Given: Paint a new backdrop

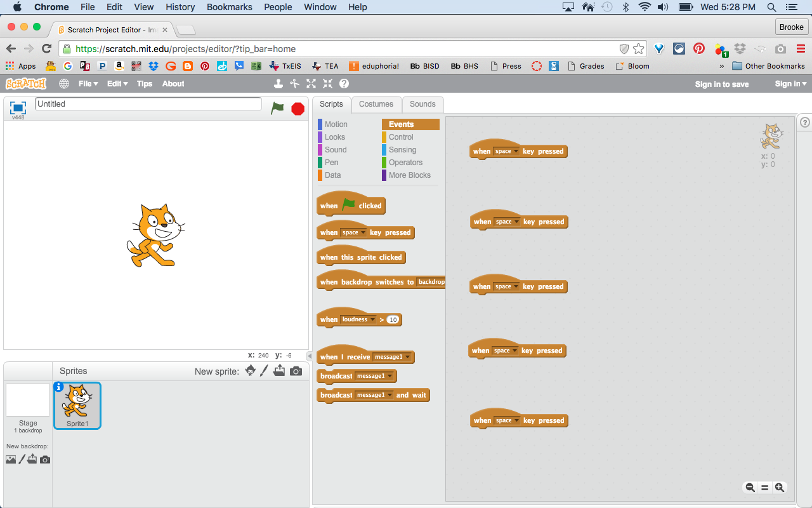Looking at the screenshot, I should pyautogui.click(x=22, y=459).
